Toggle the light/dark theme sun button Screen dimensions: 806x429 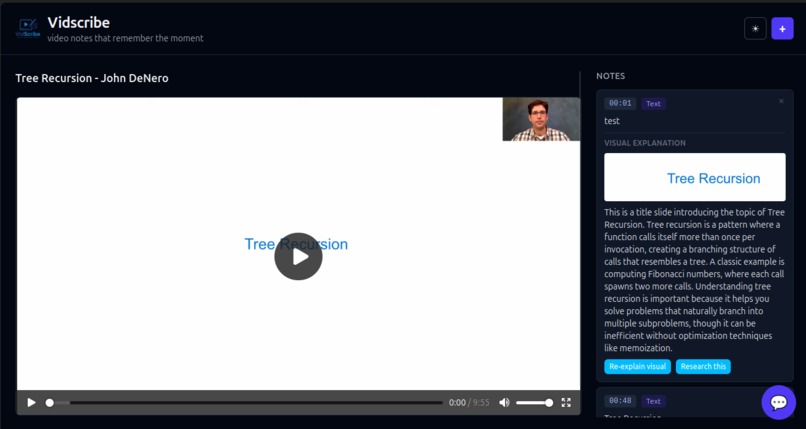pyautogui.click(x=755, y=29)
